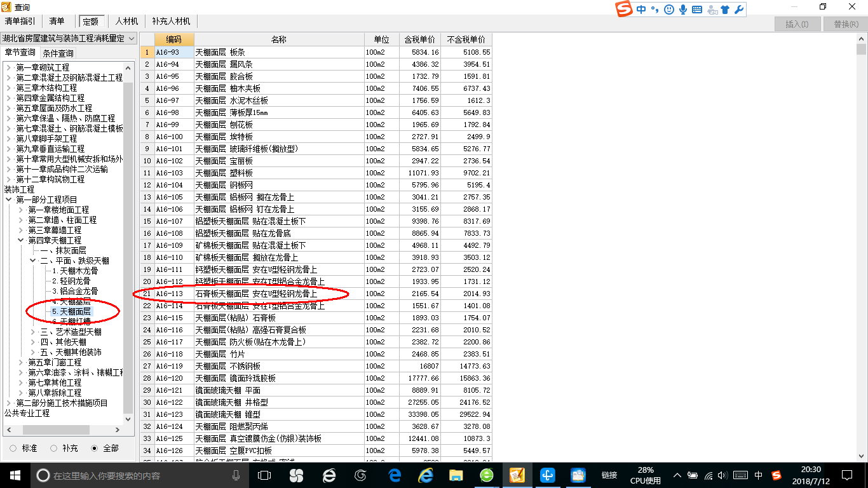
Task: Start voice input with the microphone icon
Action: [683, 10]
